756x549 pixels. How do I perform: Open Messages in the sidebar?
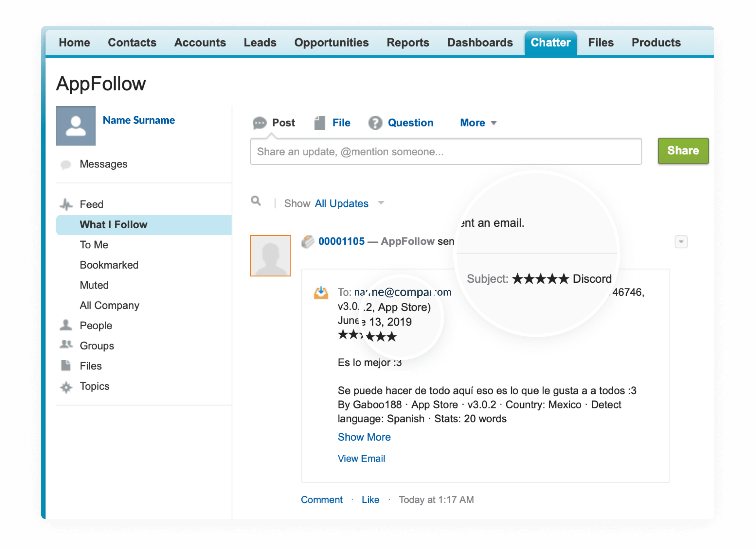click(103, 164)
